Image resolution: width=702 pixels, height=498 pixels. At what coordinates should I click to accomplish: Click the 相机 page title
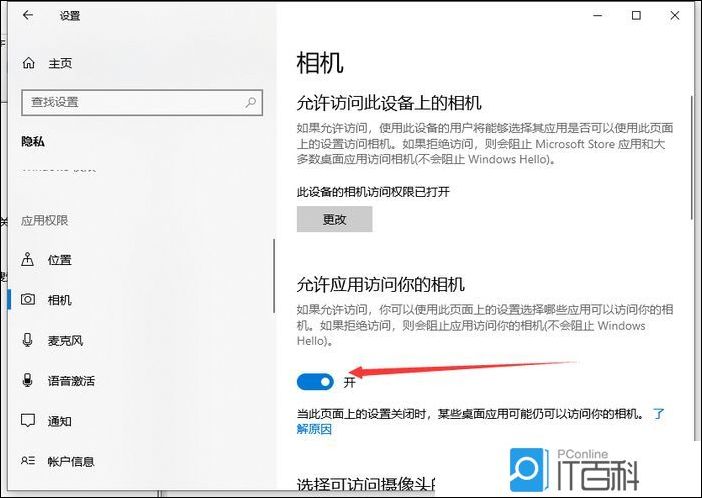click(320, 62)
